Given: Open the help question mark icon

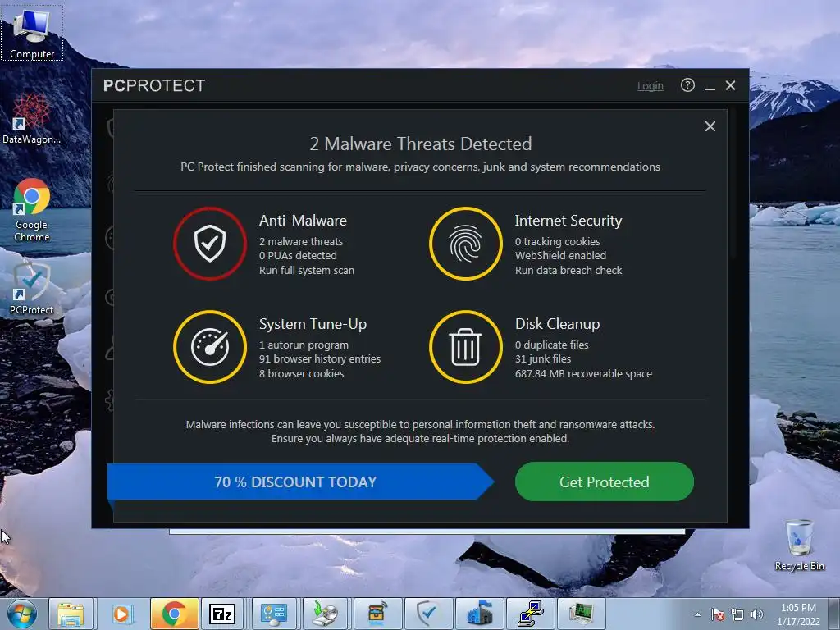Looking at the screenshot, I should [x=687, y=85].
